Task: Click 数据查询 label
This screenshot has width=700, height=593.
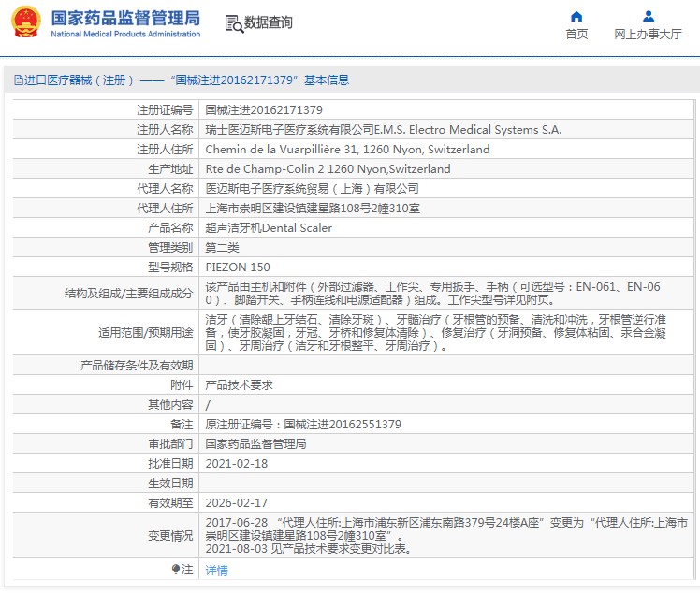Action: [268, 22]
